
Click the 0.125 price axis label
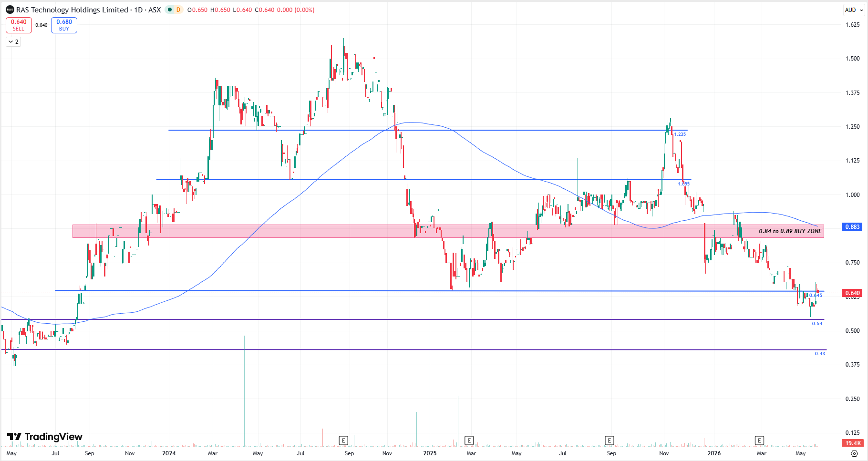pyautogui.click(x=852, y=433)
